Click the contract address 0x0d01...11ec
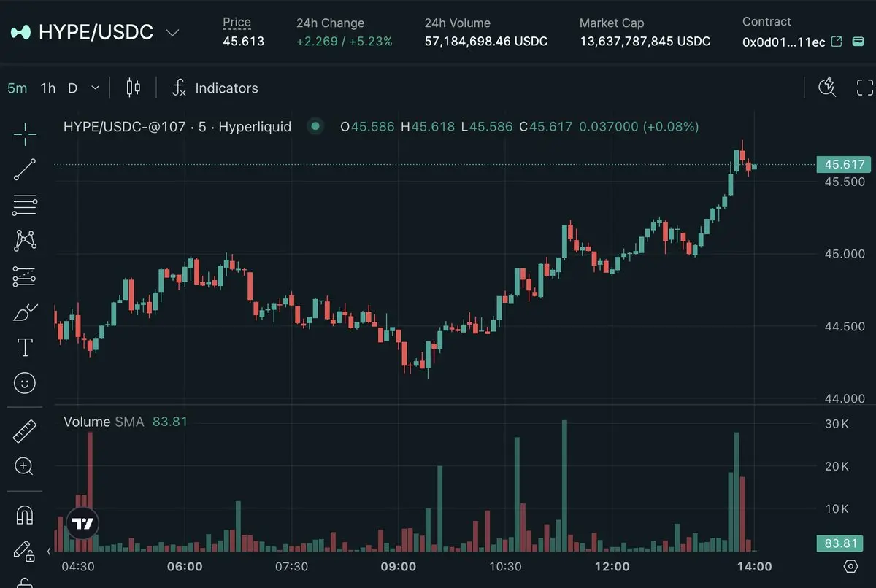 784,42
